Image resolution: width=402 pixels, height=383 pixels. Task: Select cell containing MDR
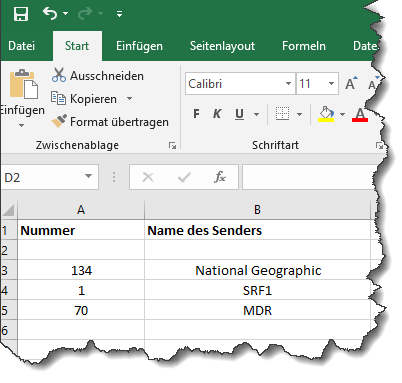(257, 310)
